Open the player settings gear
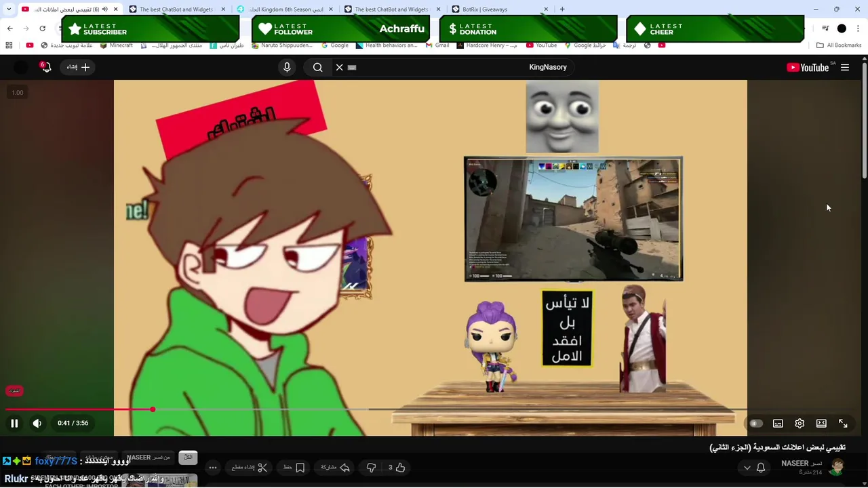 800,423
